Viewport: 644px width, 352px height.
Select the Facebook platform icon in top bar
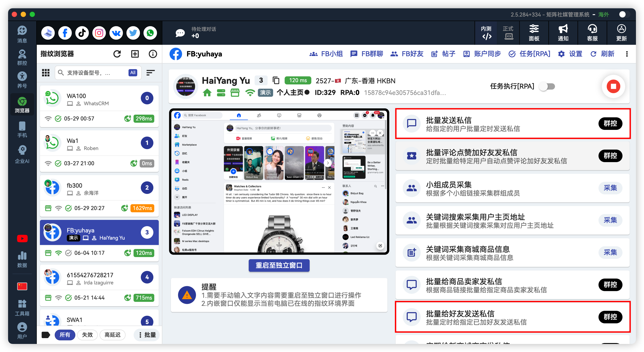pyautogui.click(x=65, y=33)
